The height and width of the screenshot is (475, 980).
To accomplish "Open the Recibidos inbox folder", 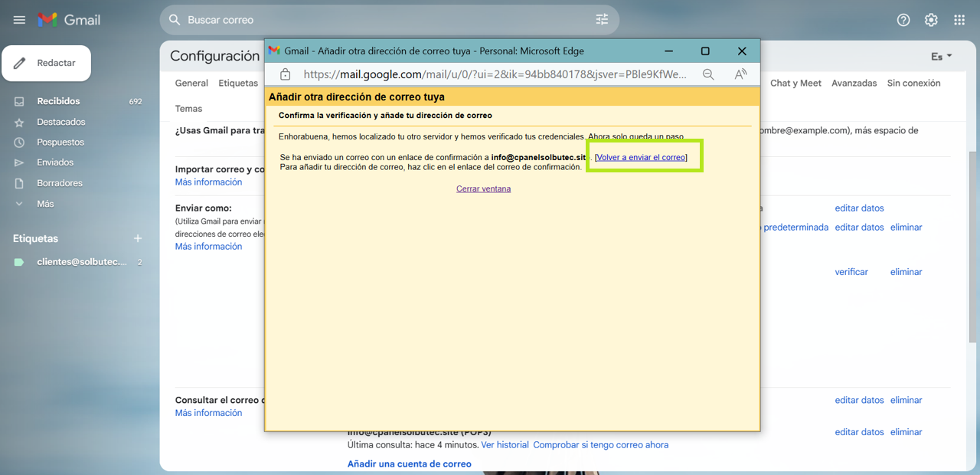I will click(x=58, y=101).
